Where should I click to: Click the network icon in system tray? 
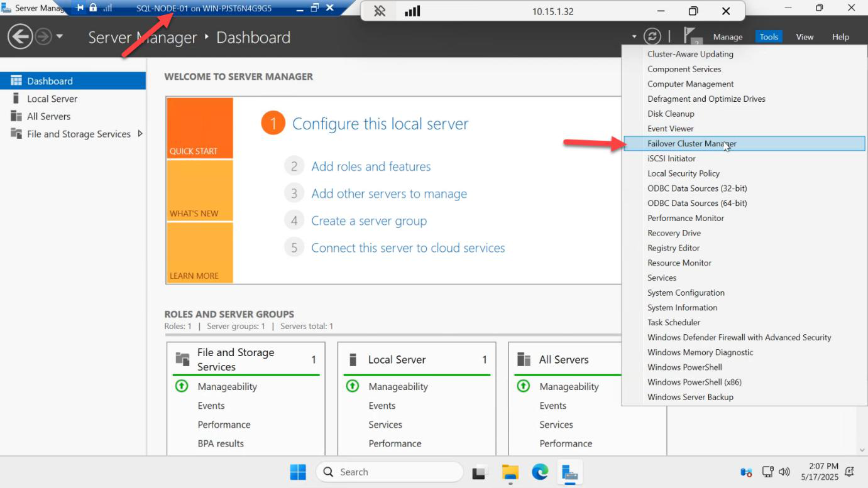[767, 472]
